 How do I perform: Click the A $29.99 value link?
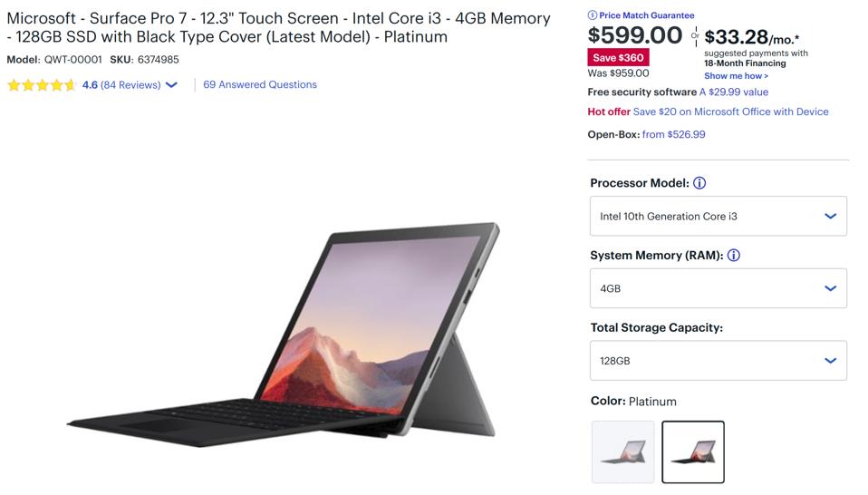[x=733, y=92]
